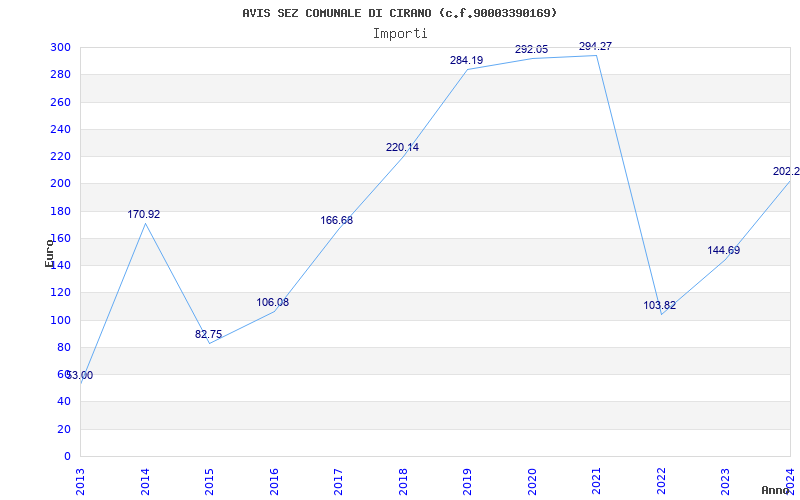Click the 166.68 data label

click(337, 221)
